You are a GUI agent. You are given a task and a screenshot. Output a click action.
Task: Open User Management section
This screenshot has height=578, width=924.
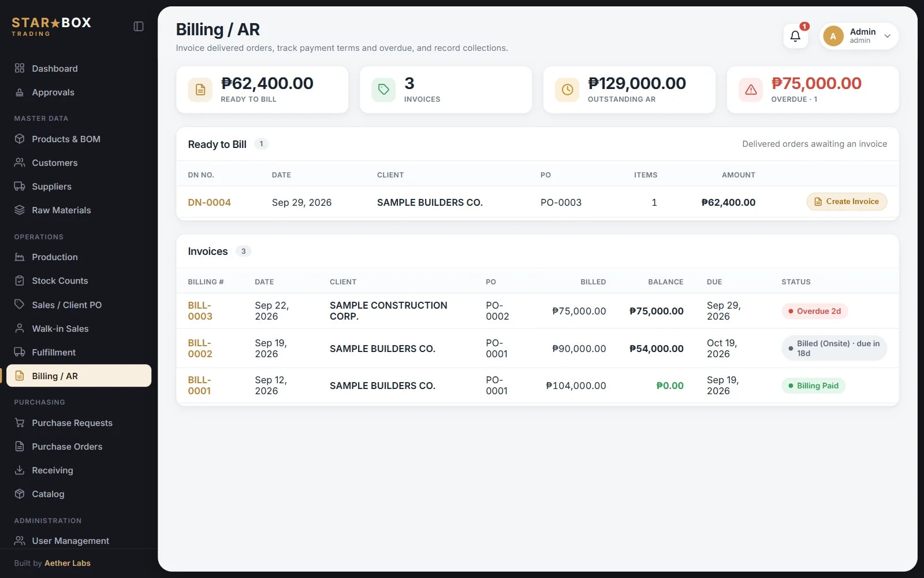pos(79,540)
